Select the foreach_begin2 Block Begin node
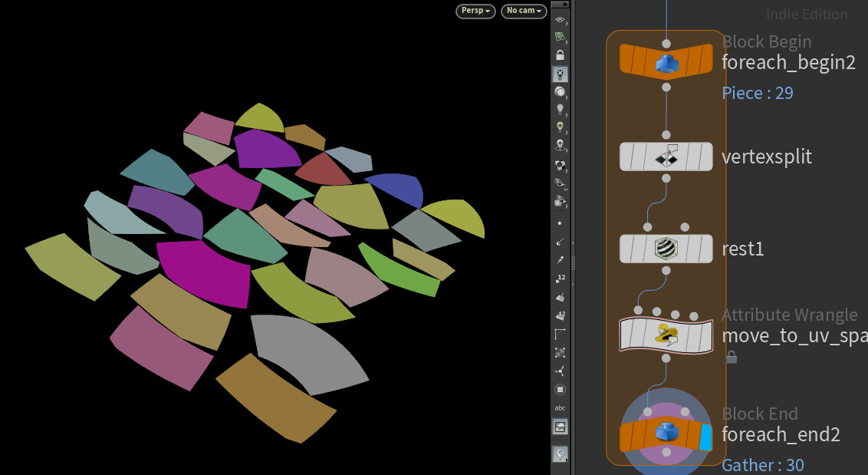The width and height of the screenshot is (868, 475). 666,60
